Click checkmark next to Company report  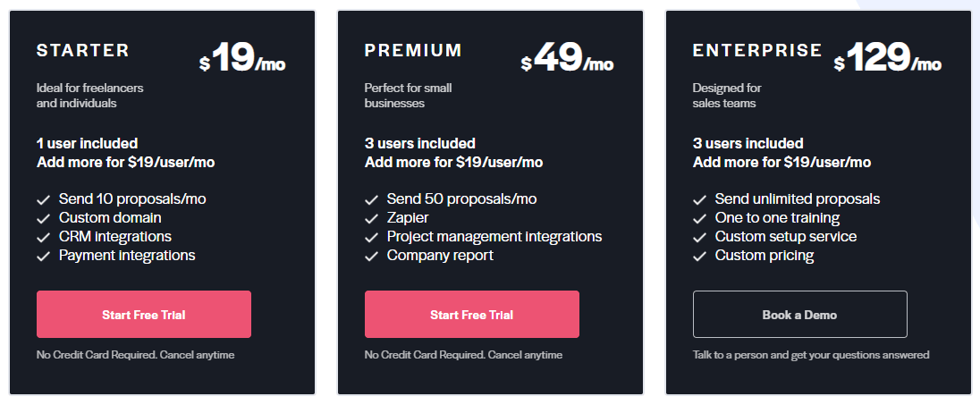(371, 257)
